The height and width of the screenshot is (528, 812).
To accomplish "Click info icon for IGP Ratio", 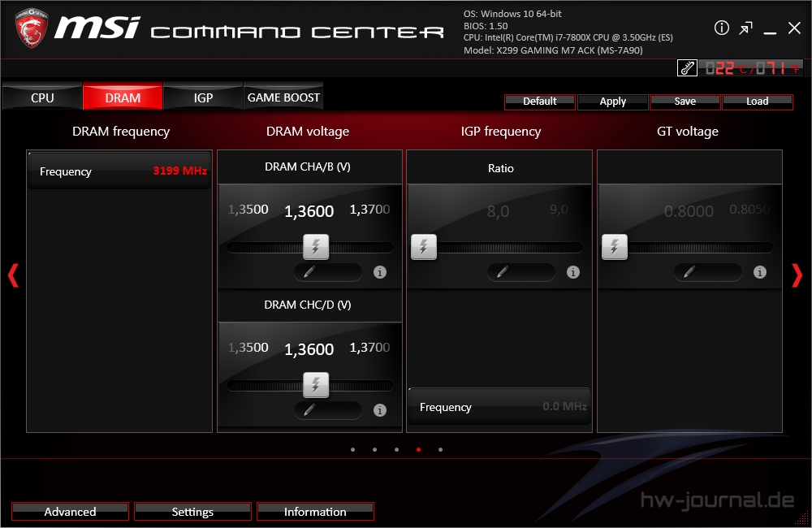I will click(573, 272).
